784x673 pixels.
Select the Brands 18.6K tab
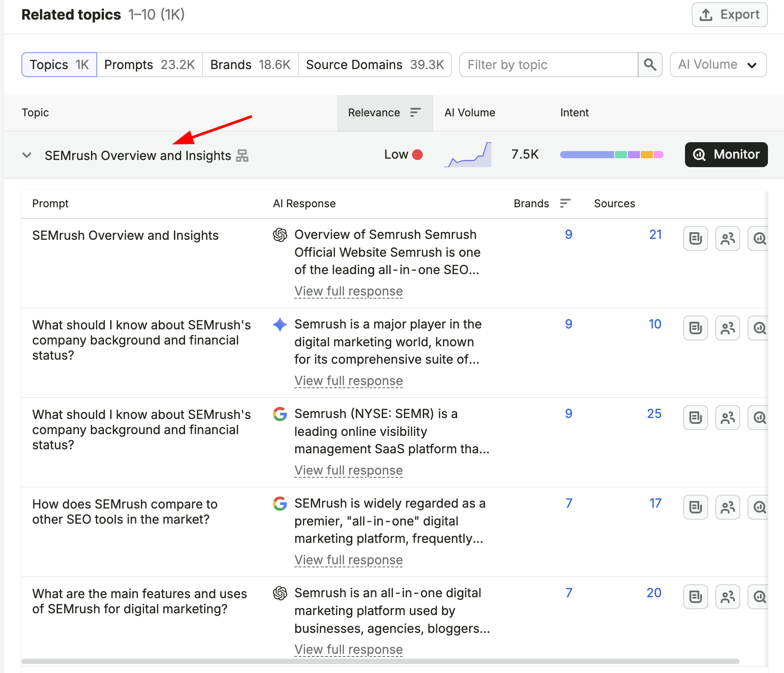point(250,65)
